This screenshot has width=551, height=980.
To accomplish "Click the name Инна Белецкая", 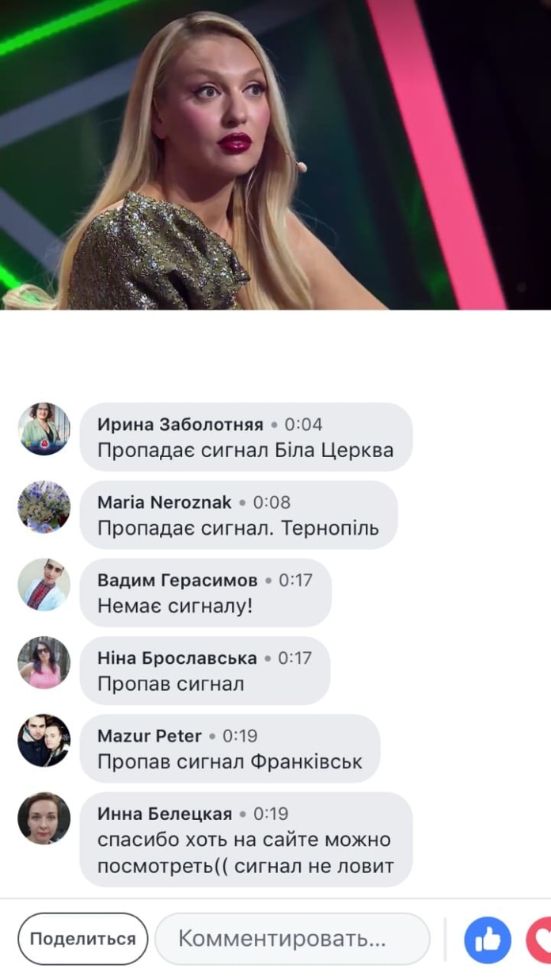I will 165,814.
